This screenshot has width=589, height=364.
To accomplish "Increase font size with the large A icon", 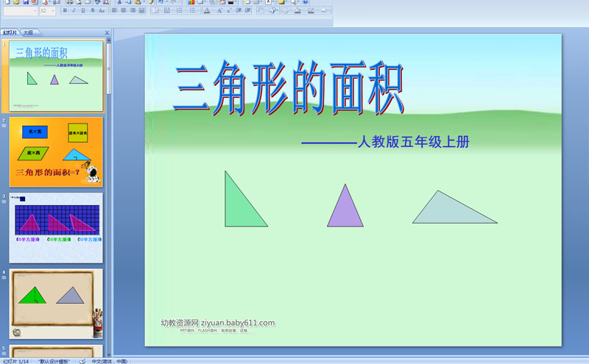I will pos(219,10).
